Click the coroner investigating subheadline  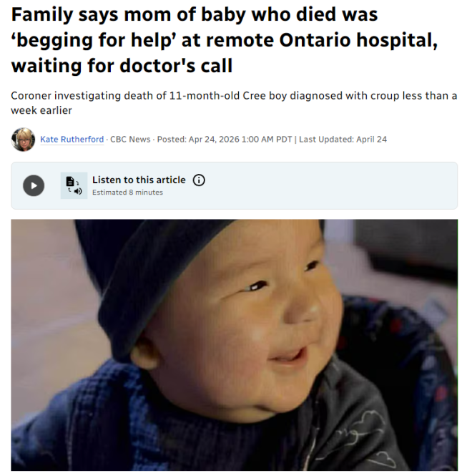(234, 102)
